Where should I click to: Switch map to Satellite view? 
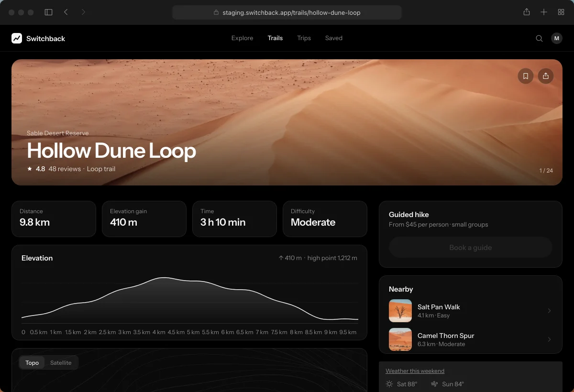pos(61,363)
